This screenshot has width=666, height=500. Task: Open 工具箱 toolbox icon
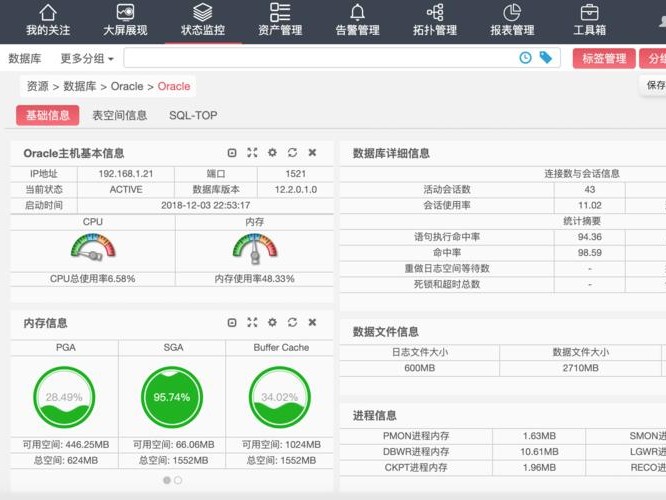590,13
